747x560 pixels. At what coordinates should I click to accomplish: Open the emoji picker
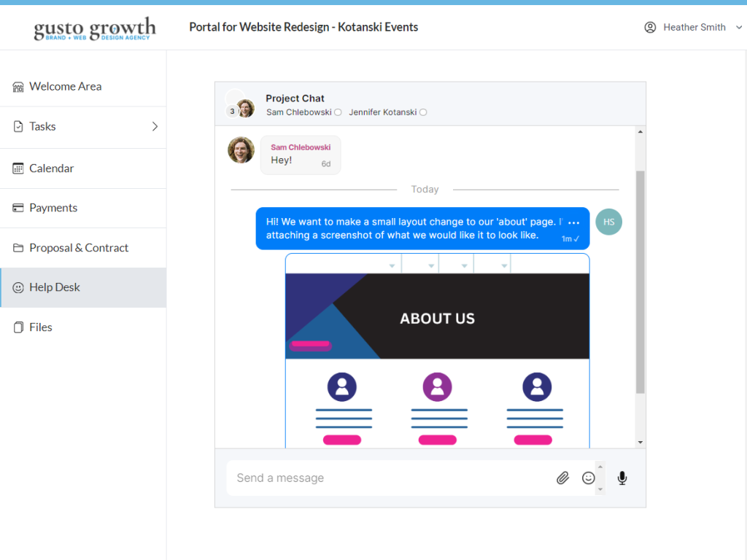click(x=589, y=478)
